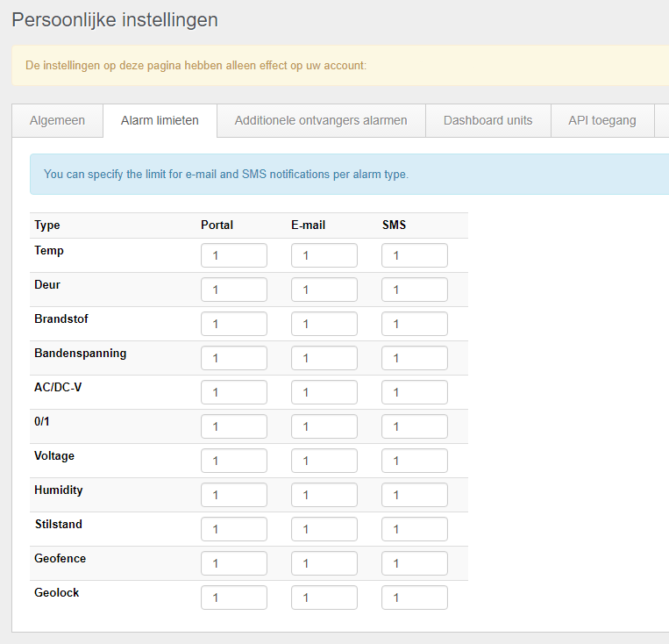This screenshot has width=669, height=644.
Task: Focus the Stilstand Portal limit field
Action: [x=234, y=529]
